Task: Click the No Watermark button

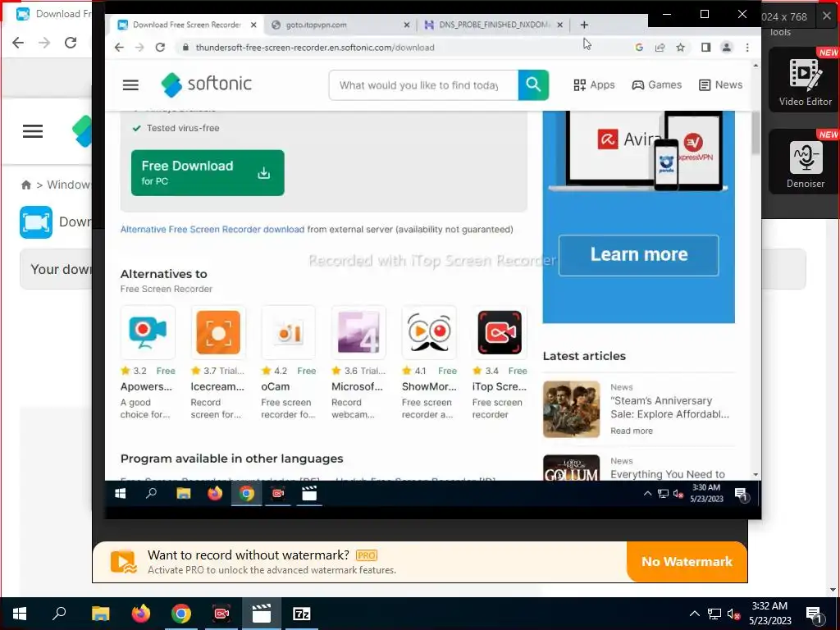Action: click(687, 561)
